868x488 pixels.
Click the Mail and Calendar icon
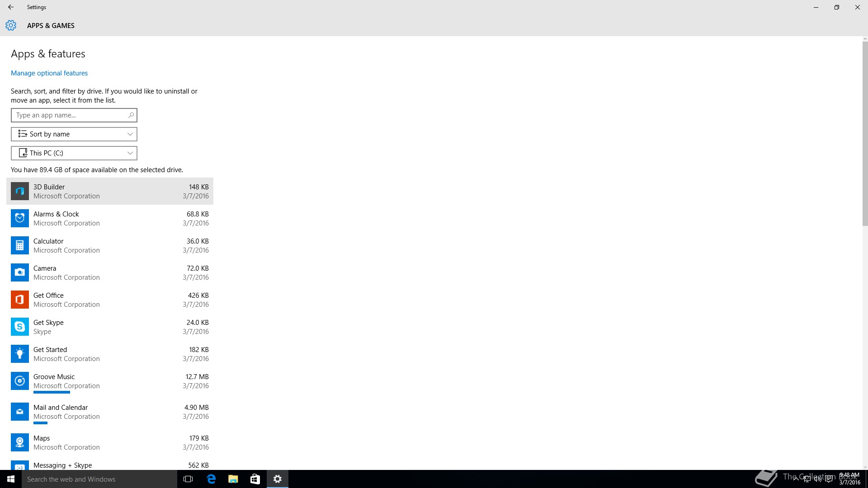coord(20,412)
